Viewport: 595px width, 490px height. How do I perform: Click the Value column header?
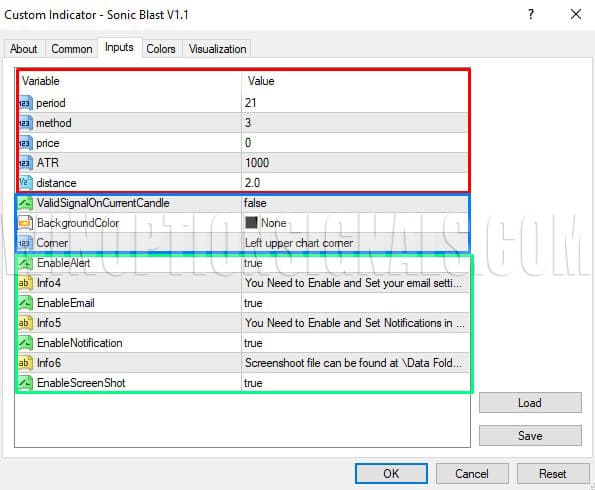261,81
